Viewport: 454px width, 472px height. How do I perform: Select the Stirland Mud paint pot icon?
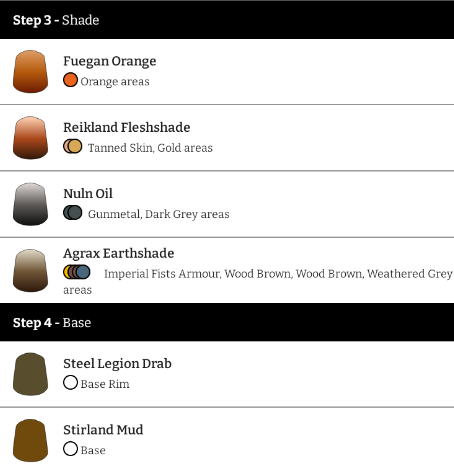coord(30,440)
